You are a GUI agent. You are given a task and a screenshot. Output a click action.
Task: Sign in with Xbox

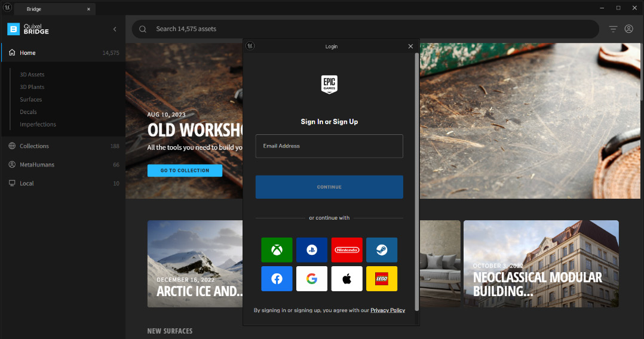277,249
